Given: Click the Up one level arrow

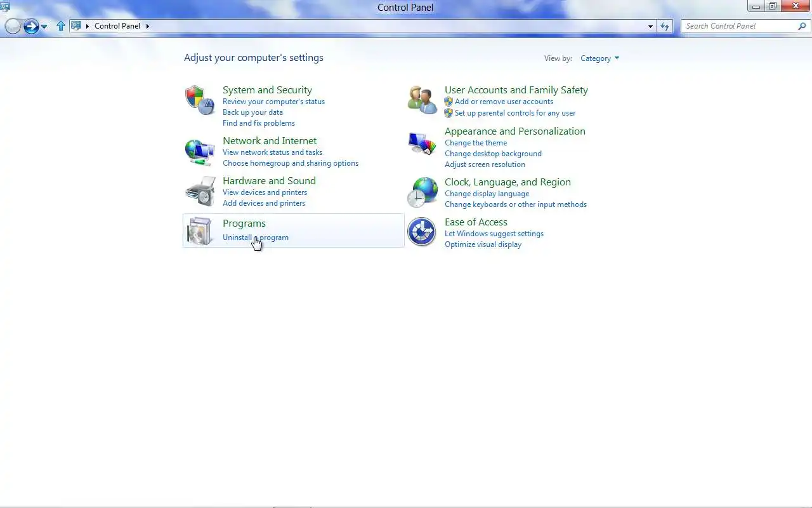Looking at the screenshot, I should tap(61, 26).
